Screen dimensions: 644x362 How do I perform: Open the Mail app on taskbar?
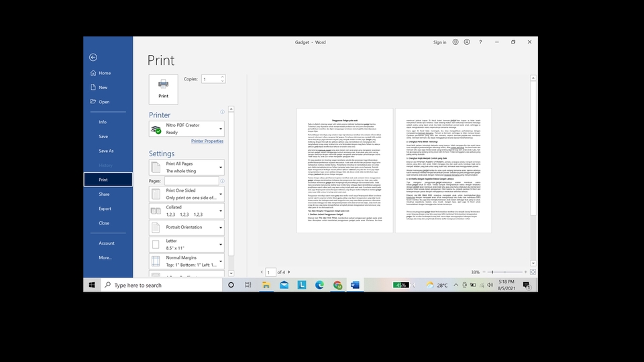click(x=284, y=285)
